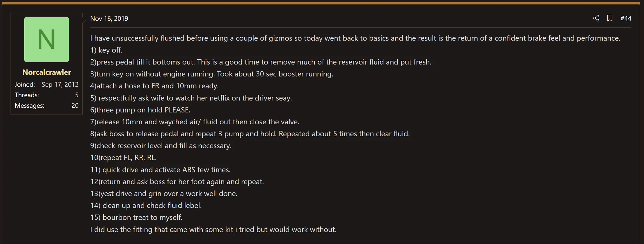Screen dimensions: 644x244
Task: Click the step 6 'three pump on hold' line
Action: pos(140,110)
